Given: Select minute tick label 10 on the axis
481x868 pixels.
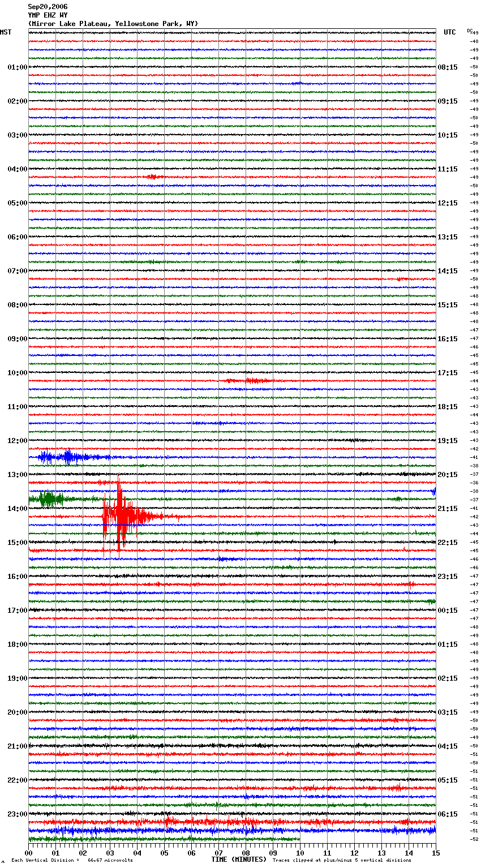Looking at the screenshot, I should tap(300, 853).
